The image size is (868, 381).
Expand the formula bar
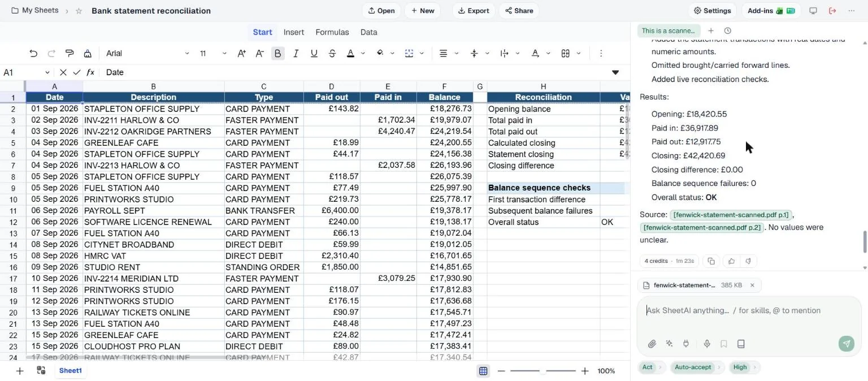click(x=615, y=72)
